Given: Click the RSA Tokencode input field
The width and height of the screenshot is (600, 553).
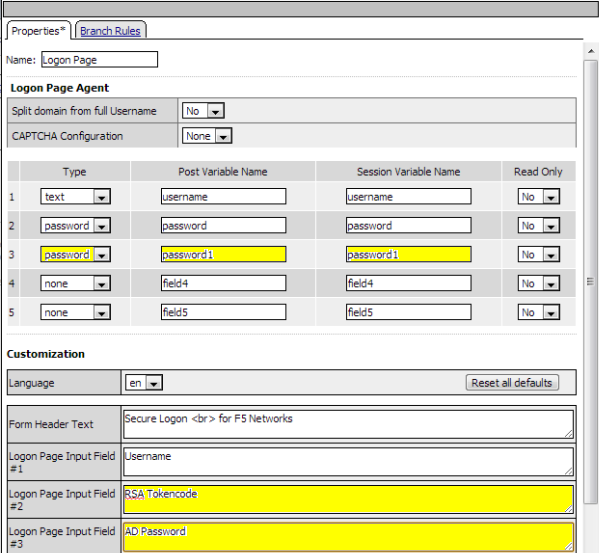Looking at the screenshot, I should pyautogui.click(x=348, y=499).
